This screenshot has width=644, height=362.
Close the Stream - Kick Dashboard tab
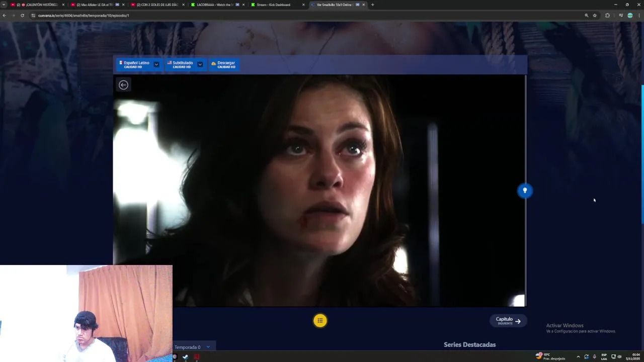[x=303, y=5]
